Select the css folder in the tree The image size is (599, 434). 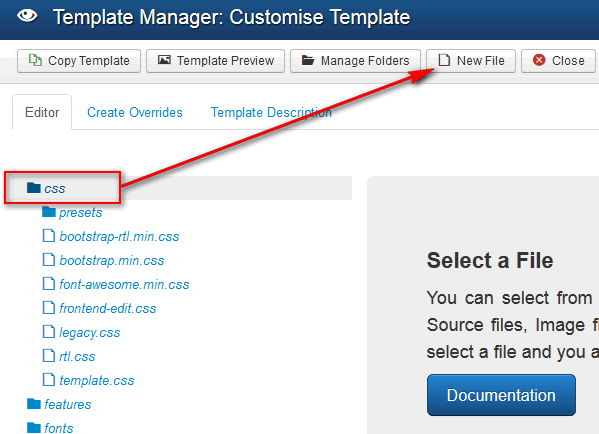pyautogui.click(x=55, y=188)
